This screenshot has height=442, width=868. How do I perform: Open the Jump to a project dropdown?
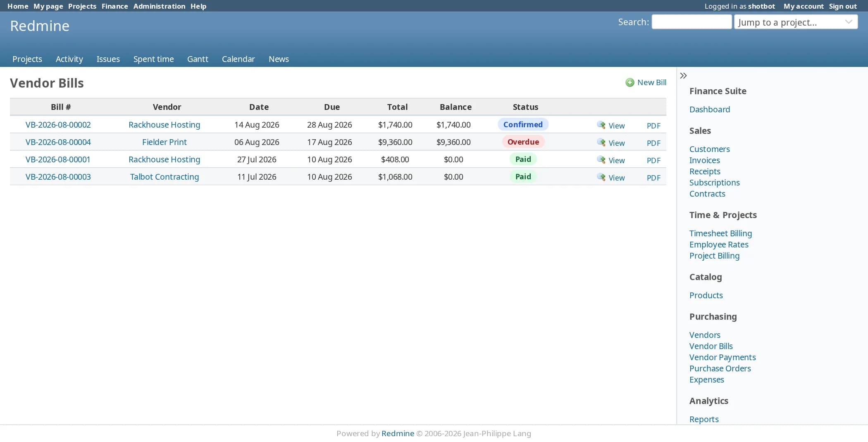pos(796,22)
